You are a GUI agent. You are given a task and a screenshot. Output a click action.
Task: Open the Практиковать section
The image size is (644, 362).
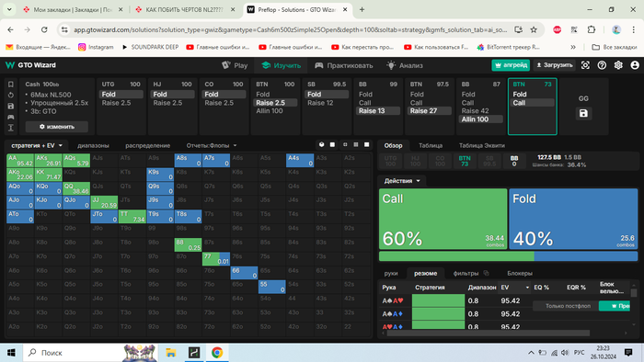point(344,65)
